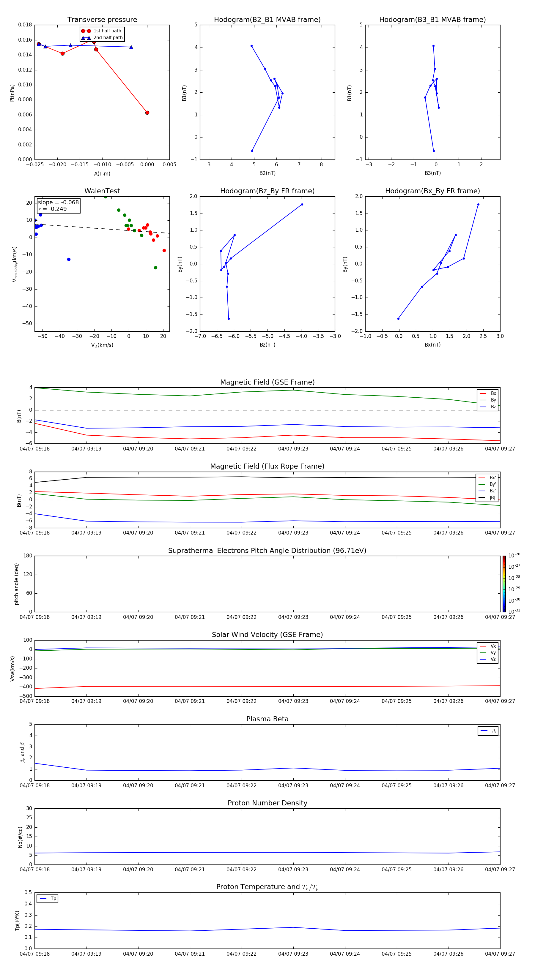Select the "A(T·m)" x-axis label

(102, 173)
